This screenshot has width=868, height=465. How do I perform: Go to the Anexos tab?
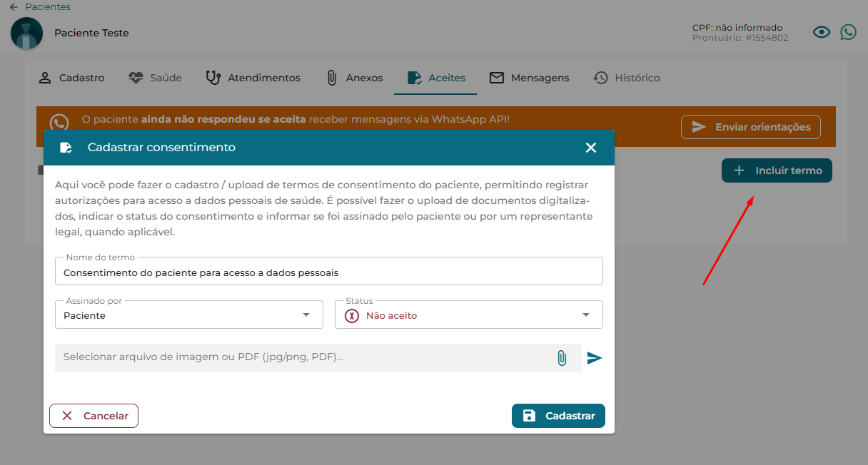click(354, 78)
